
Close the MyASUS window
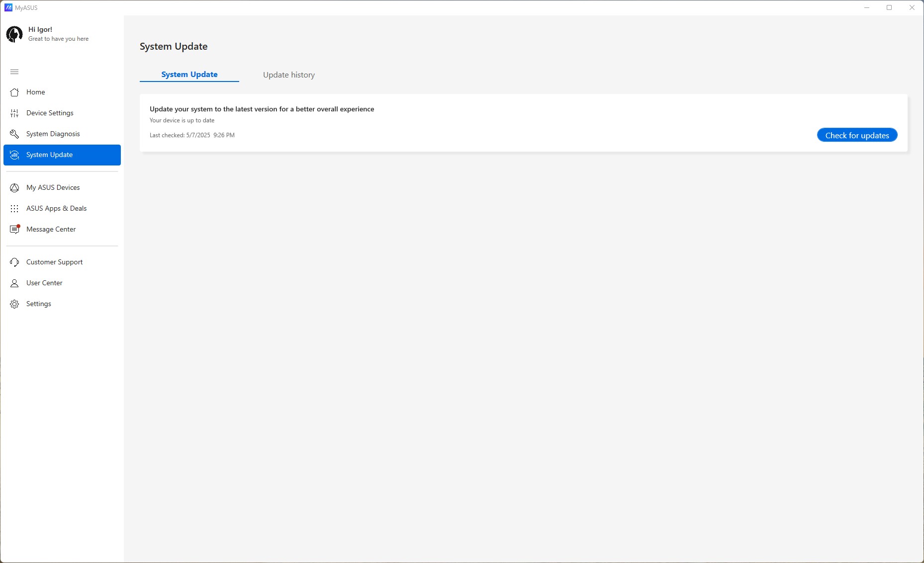912,7
